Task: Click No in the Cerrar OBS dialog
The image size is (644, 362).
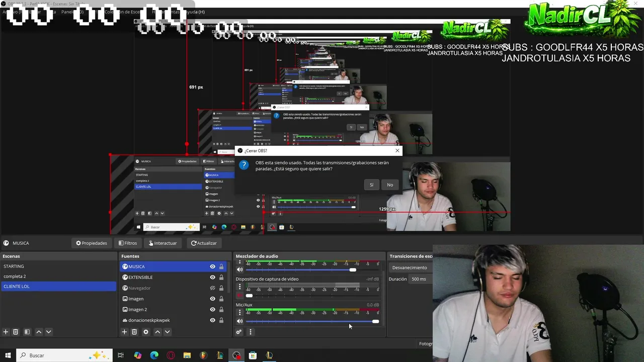Action: pyautogui.click(x=390, y=185)
